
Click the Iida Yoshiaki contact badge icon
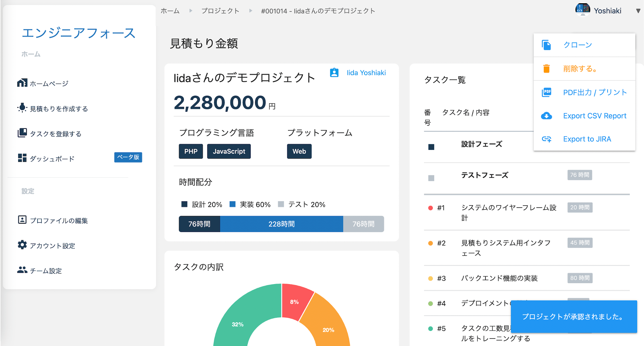tap(334, 72)
